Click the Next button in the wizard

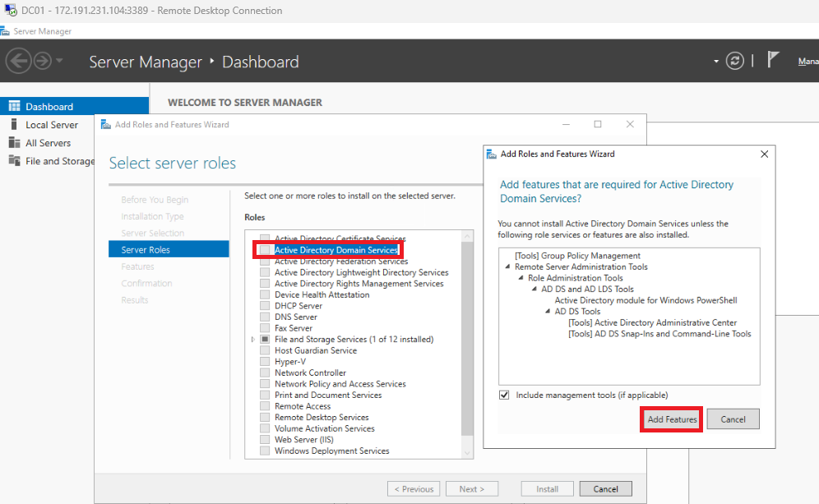[x=472, y=489]
